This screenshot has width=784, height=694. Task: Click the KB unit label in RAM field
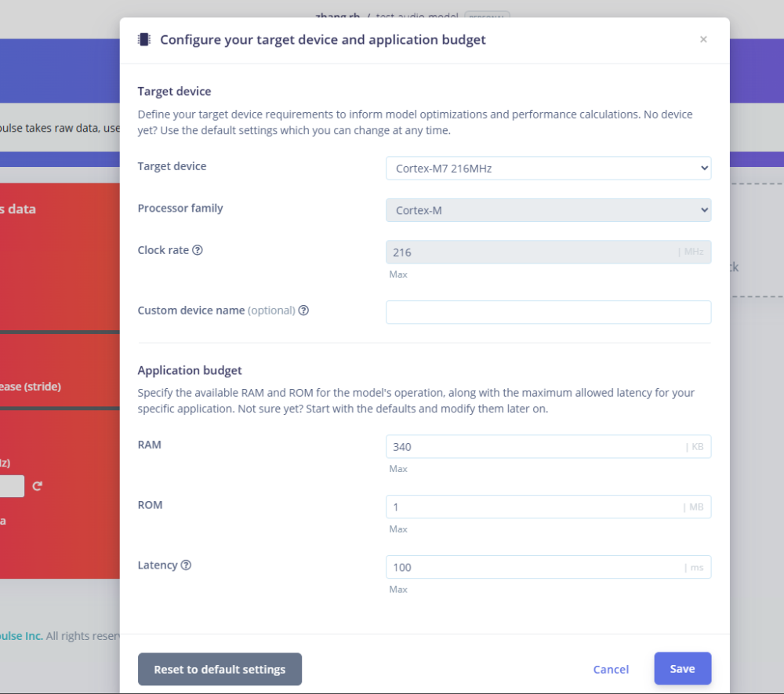[x=695, y=447]
